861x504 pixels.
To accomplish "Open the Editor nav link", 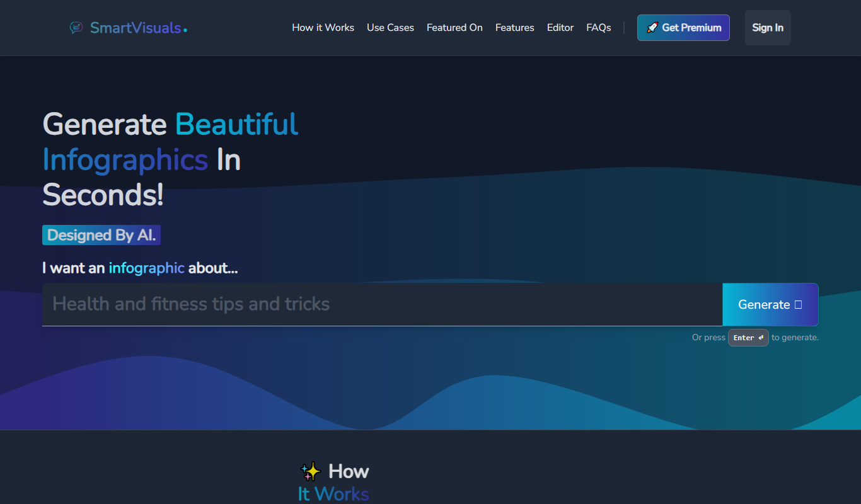I will pyautogui.click(x=560, y=28).
